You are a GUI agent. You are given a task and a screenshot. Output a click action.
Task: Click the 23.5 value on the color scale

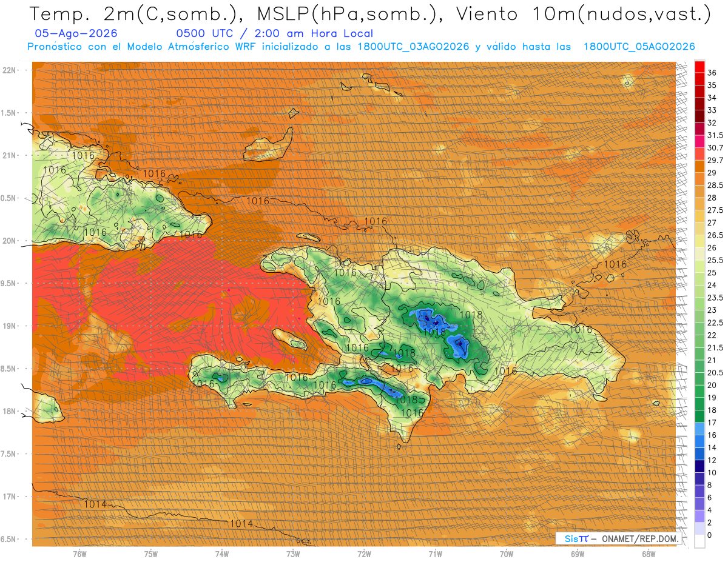715,298
